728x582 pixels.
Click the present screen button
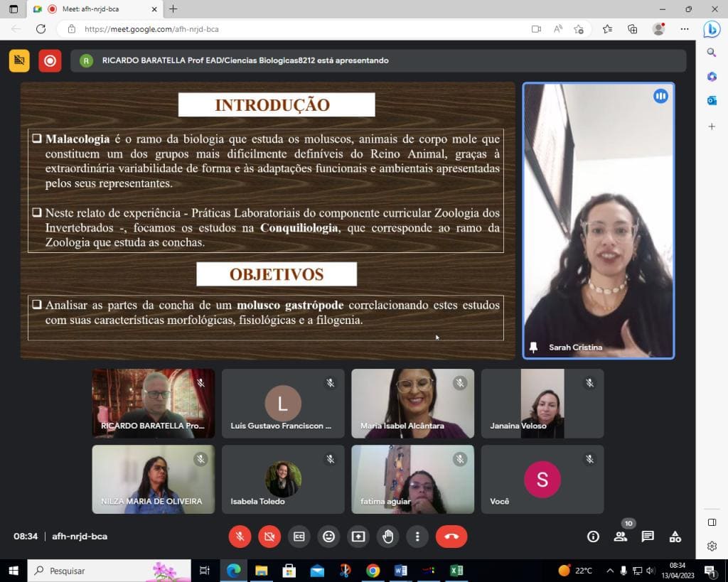click(358, 537)
